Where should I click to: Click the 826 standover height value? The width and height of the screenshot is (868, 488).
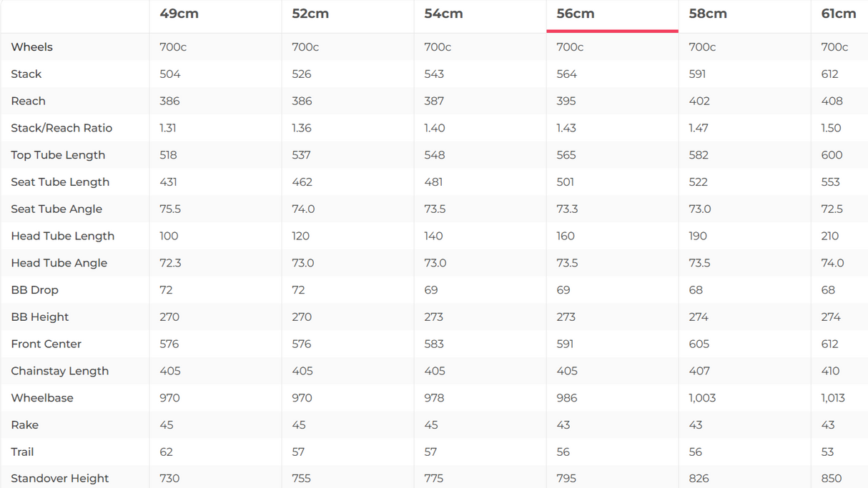699,478
